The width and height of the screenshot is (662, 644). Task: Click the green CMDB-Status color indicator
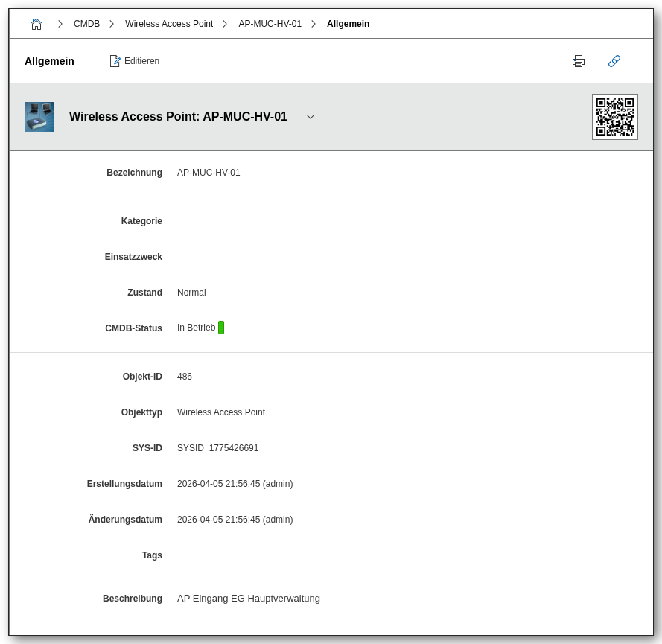coord(221,328)
